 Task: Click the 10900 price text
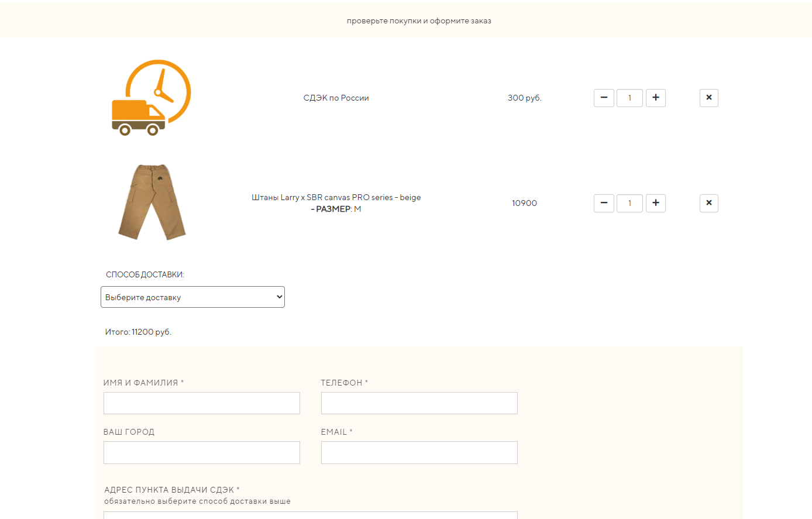pyautogui.click(x=525, y=203)
